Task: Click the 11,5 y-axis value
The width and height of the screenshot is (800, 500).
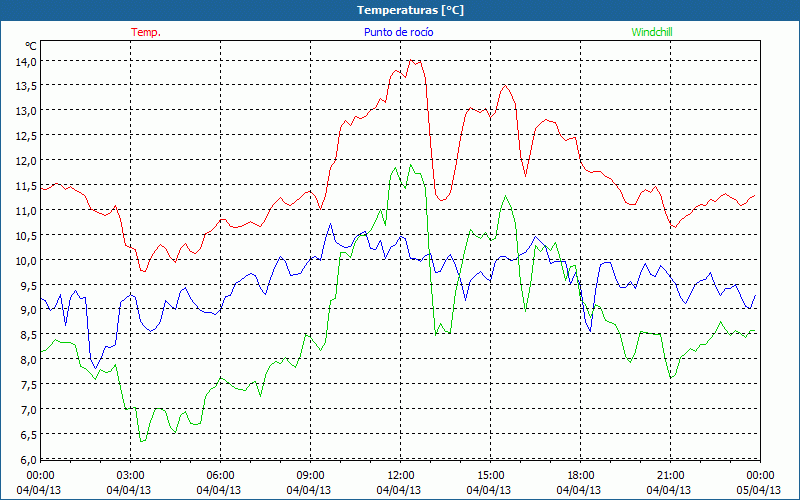Action: pyautogui.click(x=27, y=186)
